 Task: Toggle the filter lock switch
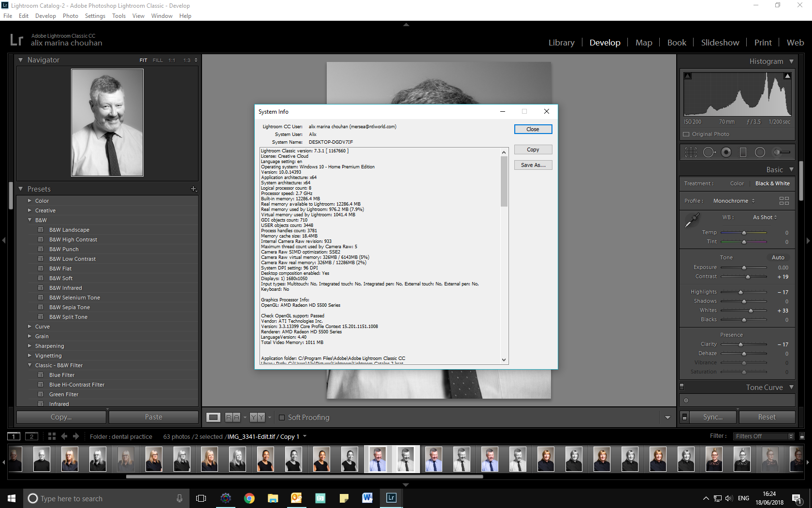tap(802, 436)
